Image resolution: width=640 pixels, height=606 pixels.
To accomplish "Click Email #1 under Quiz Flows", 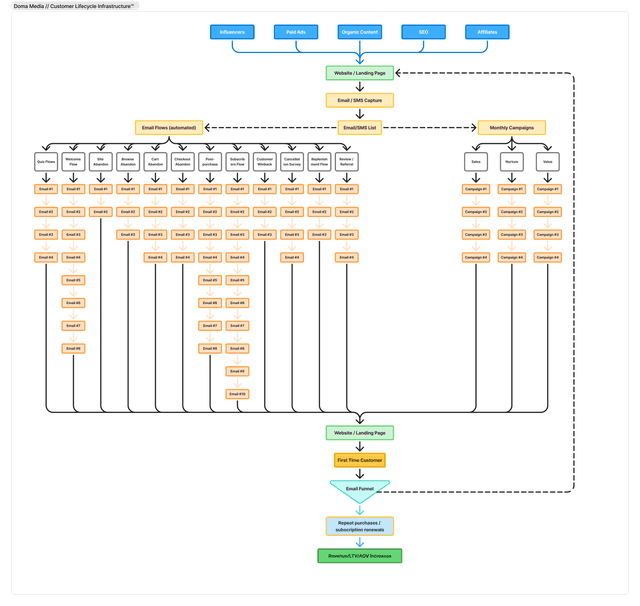I will [x=46, y=189].
